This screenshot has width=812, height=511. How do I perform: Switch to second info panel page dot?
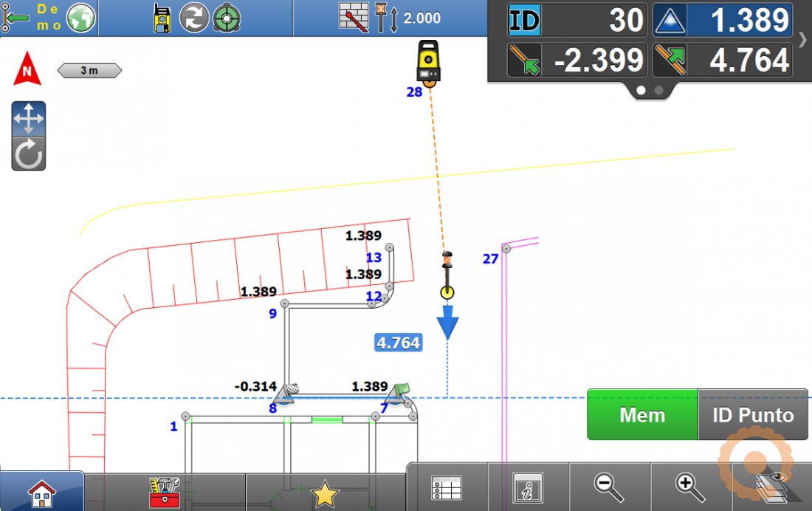(658, 90)
